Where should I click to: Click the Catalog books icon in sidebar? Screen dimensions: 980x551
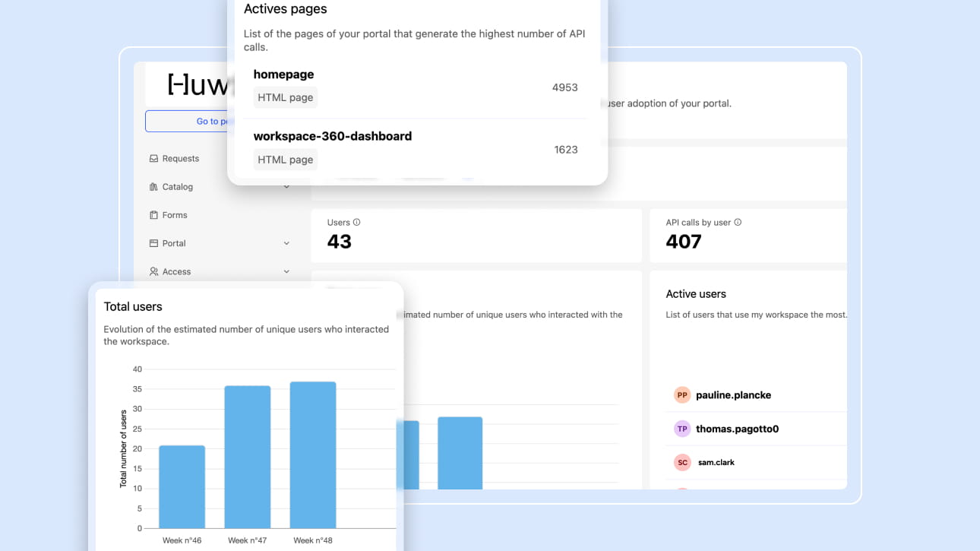pyautogui.click(x=154, y=187)
